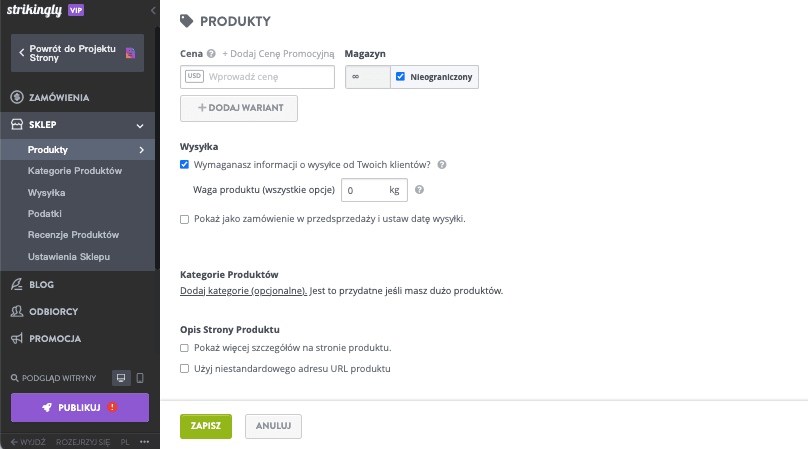Uncheck the Nieograniczony stock checkbox
808x449 pixels.
pos(400,76)
